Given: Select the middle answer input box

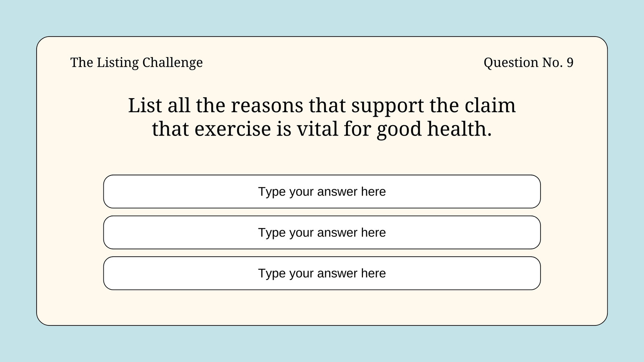Looking at the screenshot, I should (322, 232).
